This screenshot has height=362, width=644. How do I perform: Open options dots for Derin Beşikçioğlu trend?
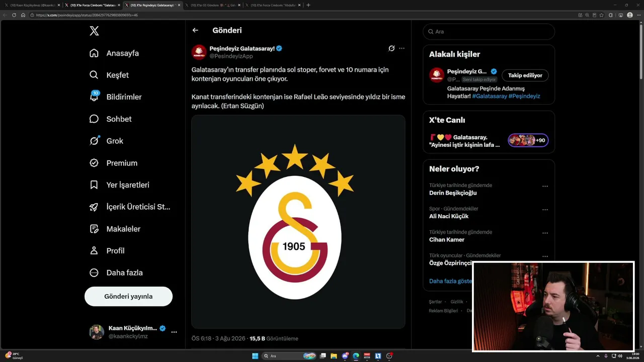[x=545, y=186]
